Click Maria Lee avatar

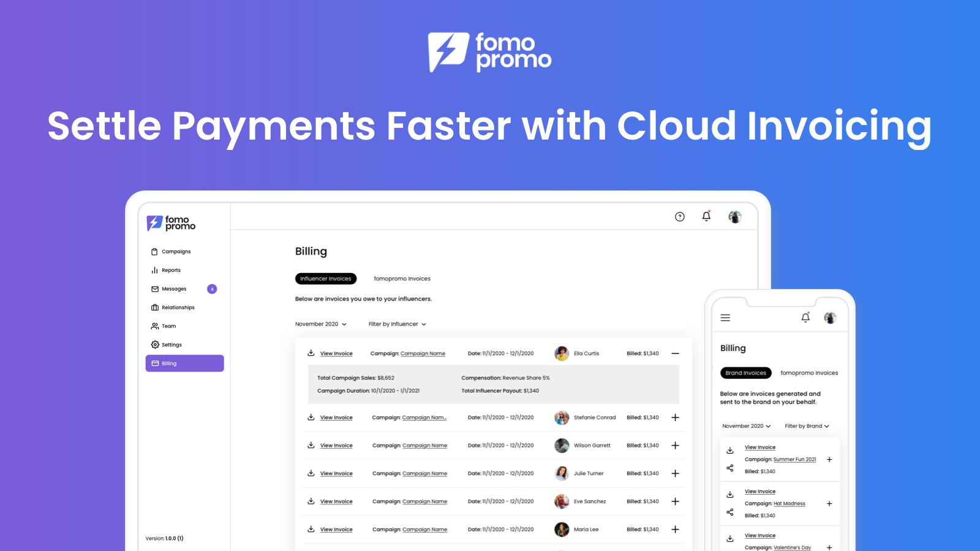pos(562,530)
